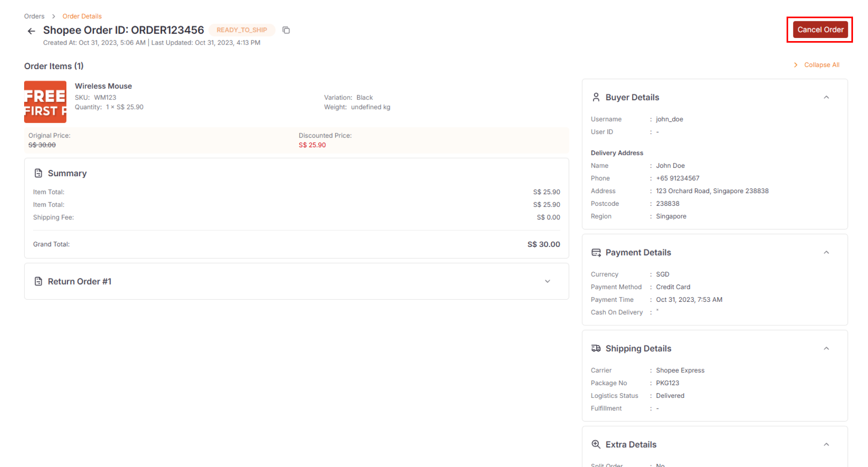The image size is (868, 467).
Task: Expand the Return Order #1 section
Action: tap(547, 281)
